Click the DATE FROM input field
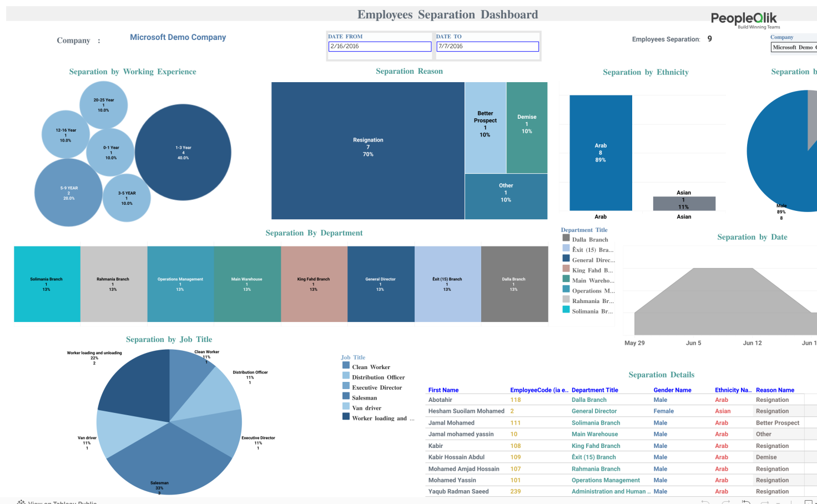 pyautogui.click(x=380, y=46)
